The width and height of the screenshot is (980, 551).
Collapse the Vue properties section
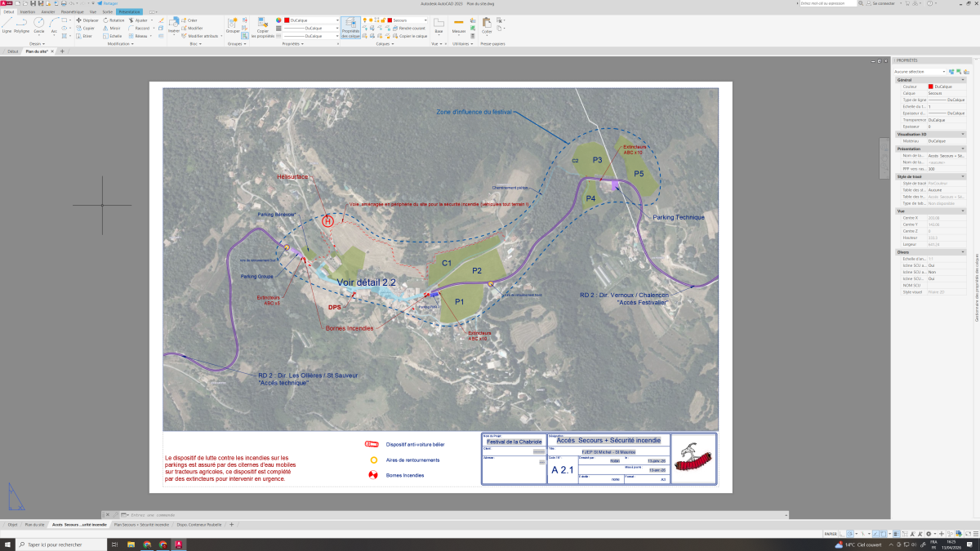click(963, 211)
